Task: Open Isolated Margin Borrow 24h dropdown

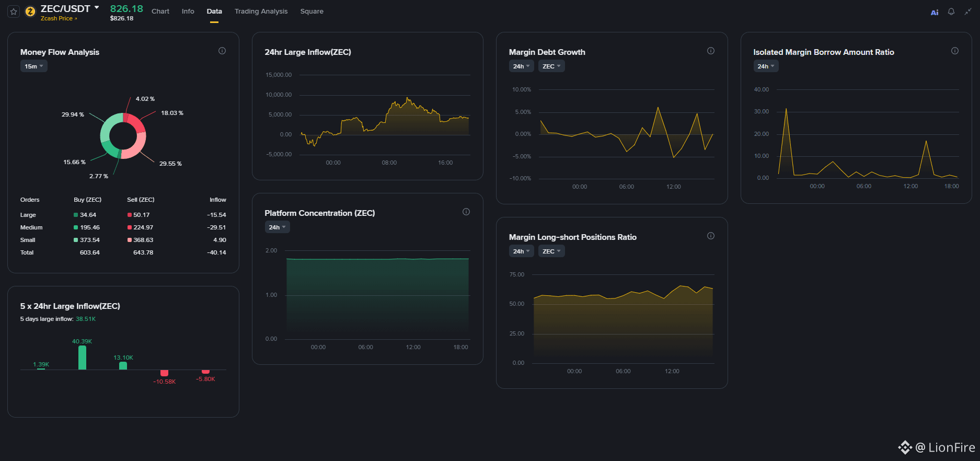Action: [766, 66]
